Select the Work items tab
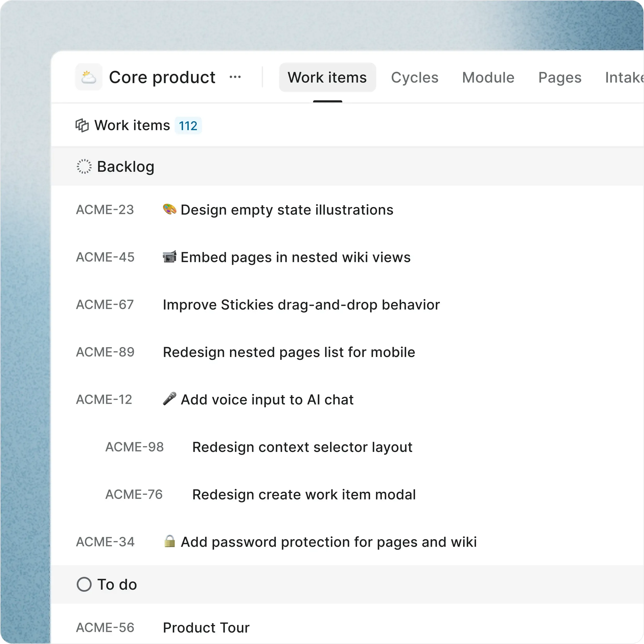 [327, 77]
